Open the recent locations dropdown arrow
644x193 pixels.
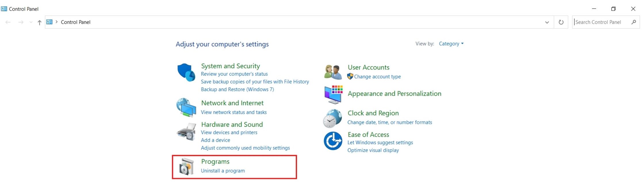31,22
